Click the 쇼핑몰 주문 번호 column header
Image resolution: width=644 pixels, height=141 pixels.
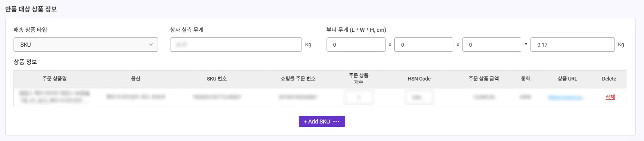298,79
